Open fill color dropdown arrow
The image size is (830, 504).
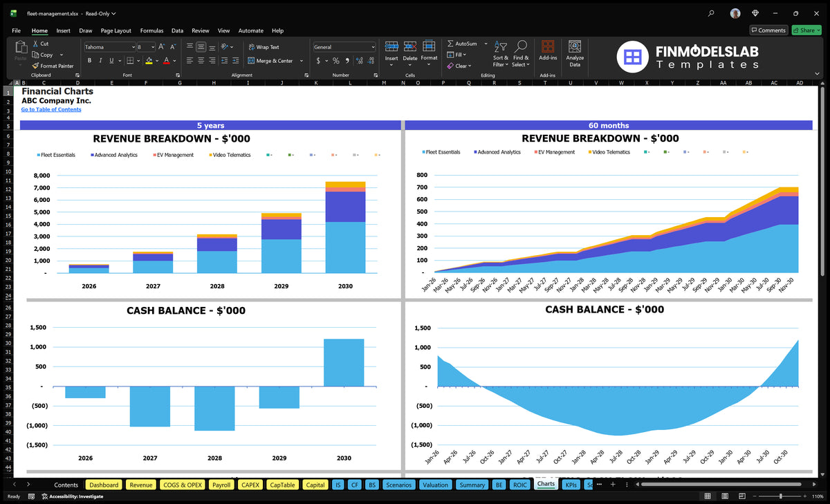click(156, 61)
